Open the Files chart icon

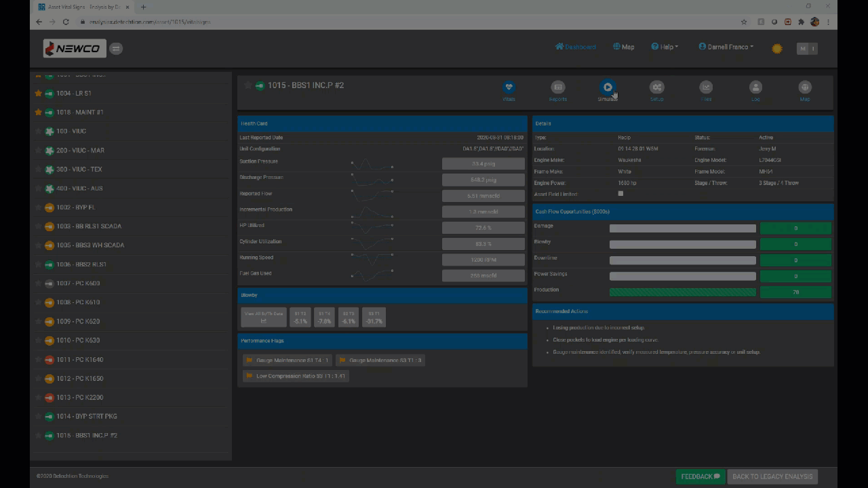(x=706, y=87)
